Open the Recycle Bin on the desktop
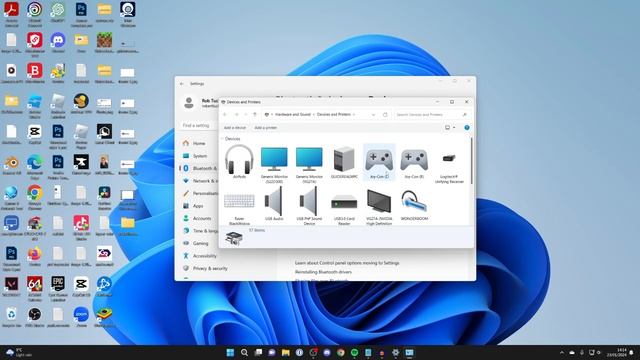The image size is (640, 360). 11,317
